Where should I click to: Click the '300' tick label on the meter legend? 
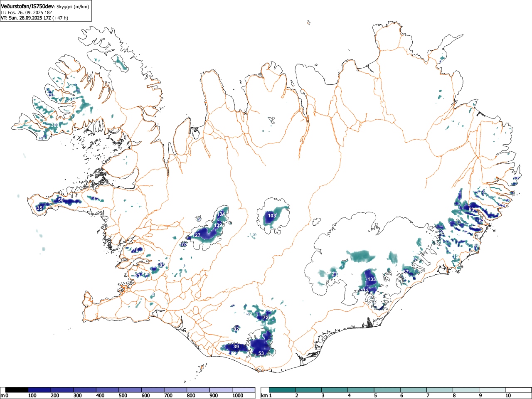(x=77, y=396)
